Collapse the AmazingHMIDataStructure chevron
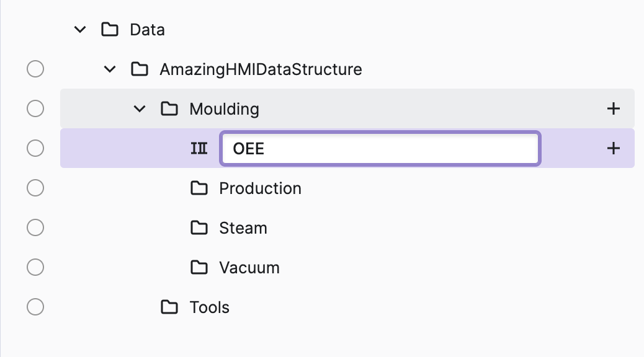644x357 pixels. click(110, 69)
